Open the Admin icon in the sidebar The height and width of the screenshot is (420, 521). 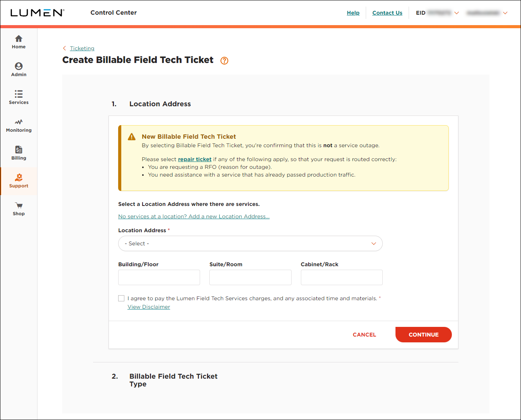[x=19, y=66]
